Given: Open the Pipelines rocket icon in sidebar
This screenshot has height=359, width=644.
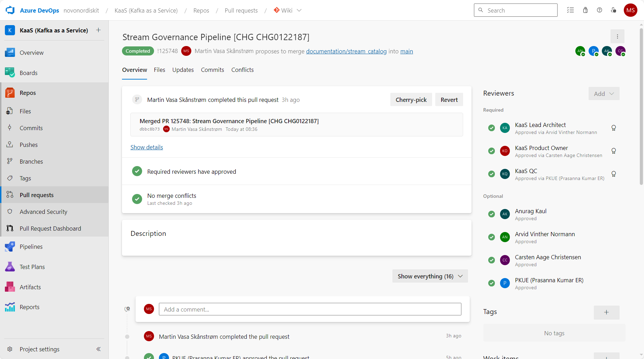Looking at the screenshot, I should [x=10, y=247].
